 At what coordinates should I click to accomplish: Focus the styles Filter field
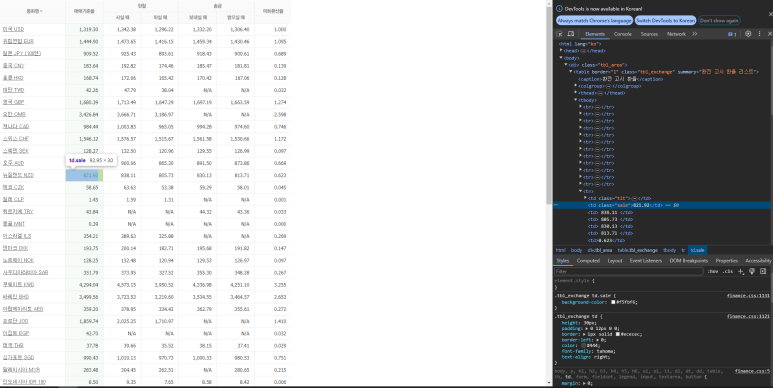tap(629, 271)
